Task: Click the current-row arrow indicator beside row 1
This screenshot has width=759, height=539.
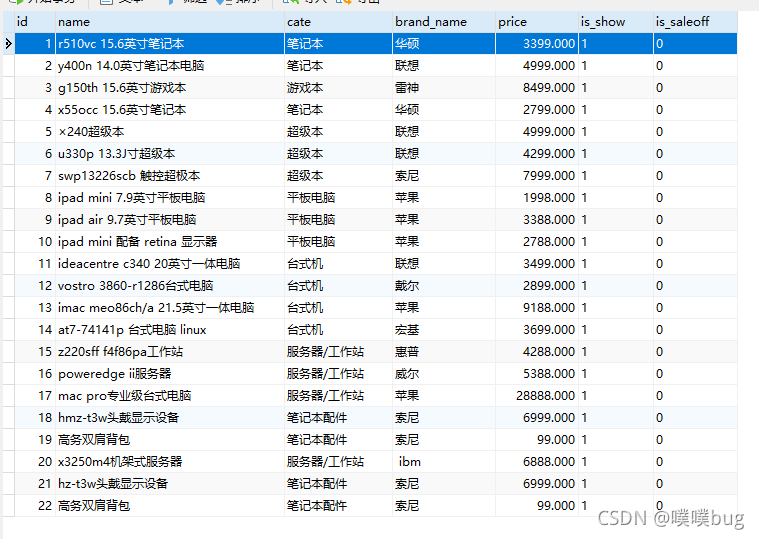Action: tap(9, 44)
